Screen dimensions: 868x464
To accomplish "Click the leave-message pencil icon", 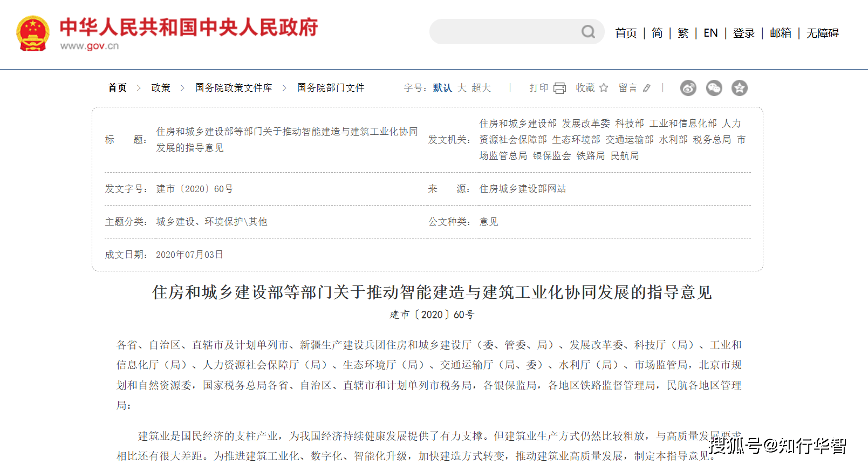I will click(x=647, y=88).
